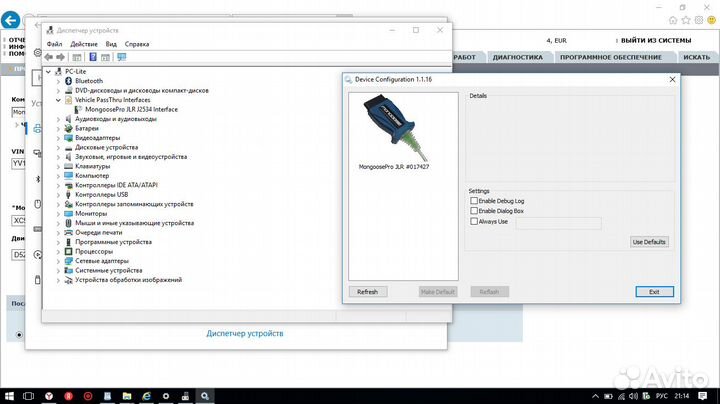Open the Windows Start menu
This screenshot has width=720, height=404.
pos(10,395)
